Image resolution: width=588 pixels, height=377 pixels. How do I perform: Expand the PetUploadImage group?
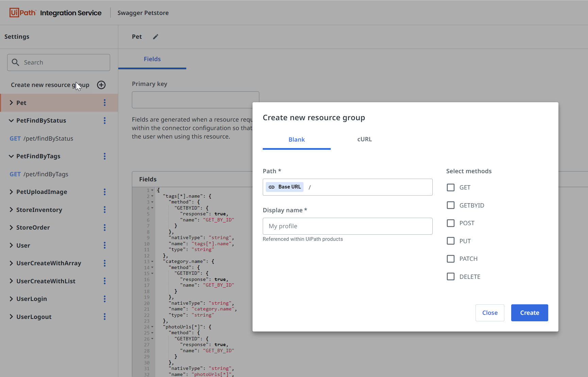click(x=11, y=192)
